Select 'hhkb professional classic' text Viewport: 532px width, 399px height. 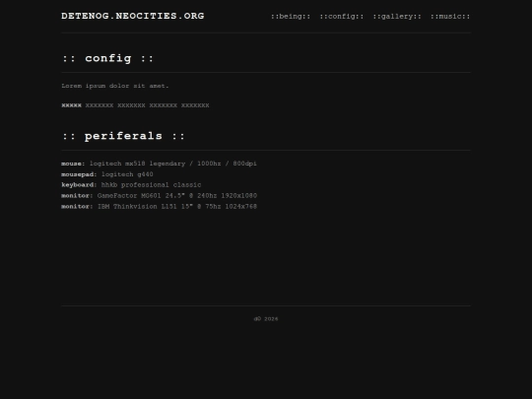tap(151, 185)
